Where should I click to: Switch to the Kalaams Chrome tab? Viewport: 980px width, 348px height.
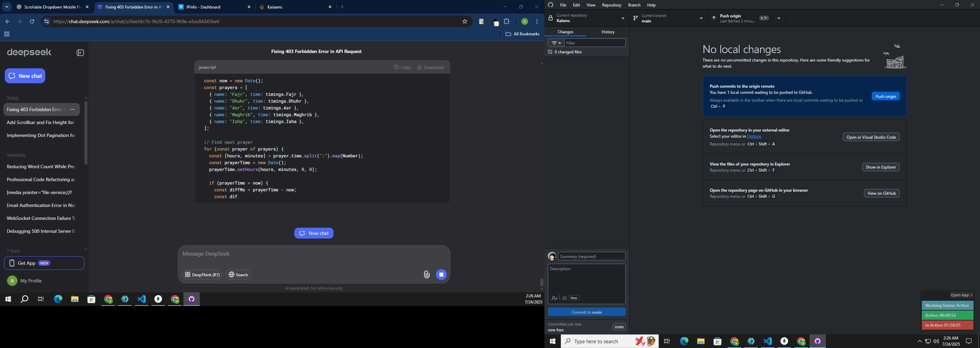(295, 7)
